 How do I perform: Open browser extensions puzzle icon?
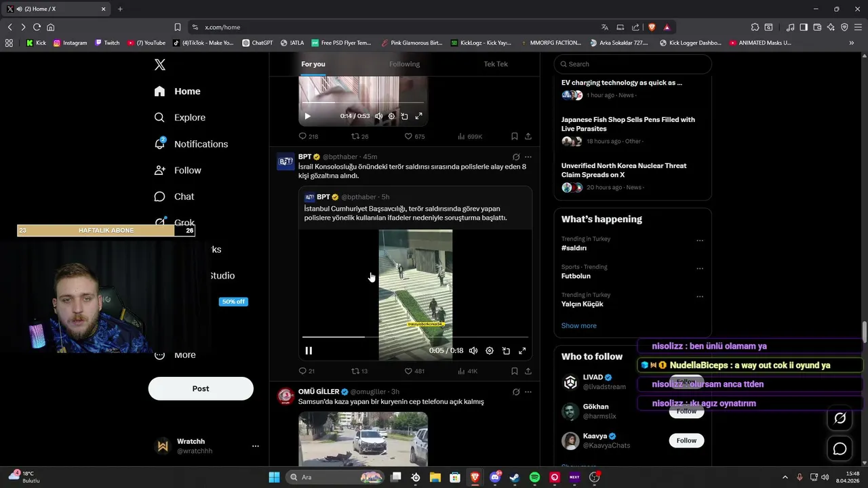pos(755,27)
